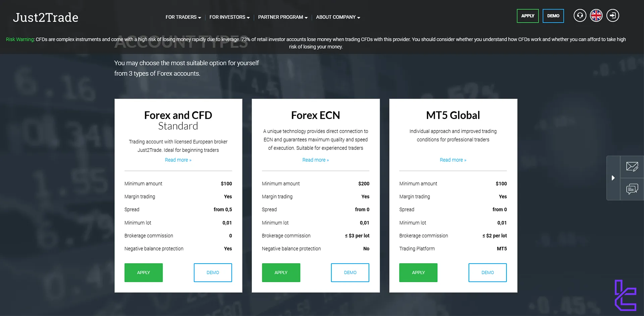Open demo for MT5 Global account

pos(488,273)
